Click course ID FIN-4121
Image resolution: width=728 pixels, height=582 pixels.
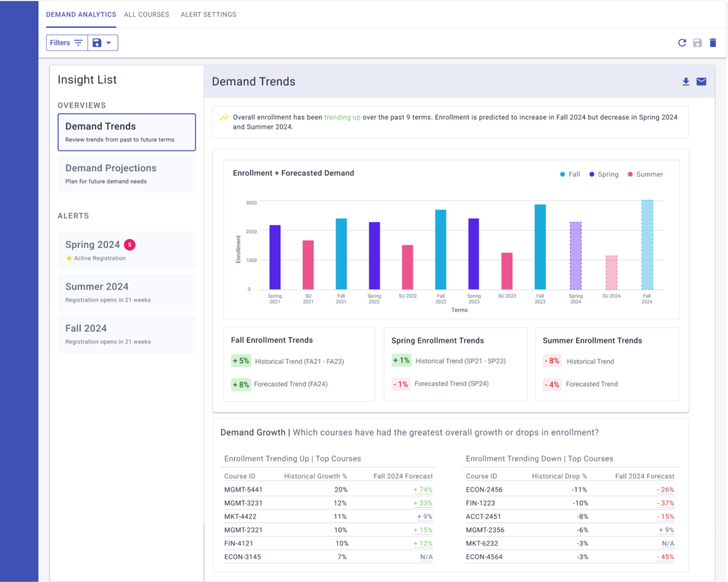[239, 543]
